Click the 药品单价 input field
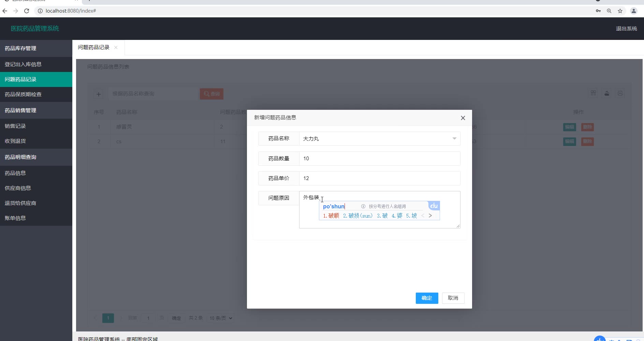644x341 pixels. (380, 178)
